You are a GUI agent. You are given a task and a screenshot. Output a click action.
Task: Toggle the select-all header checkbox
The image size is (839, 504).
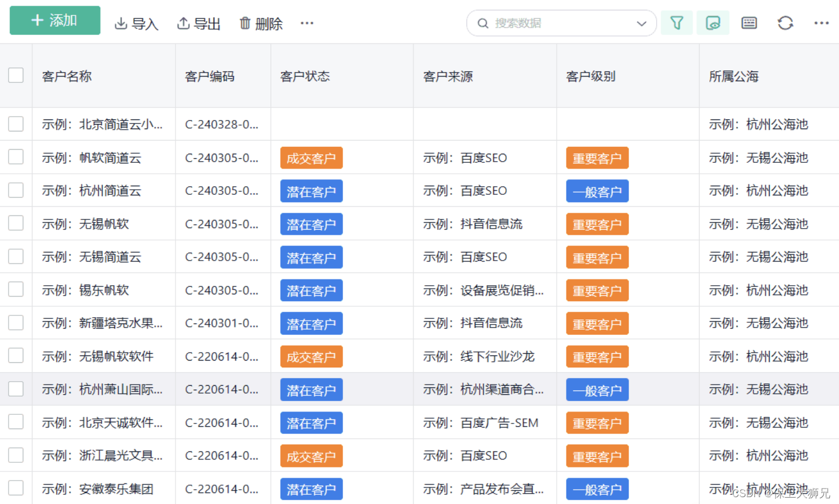(x=16, y=75)
